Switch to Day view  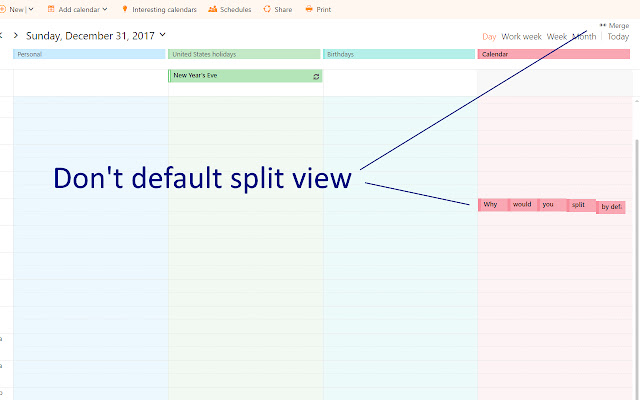pyautogui.click(x=489, y=37)
